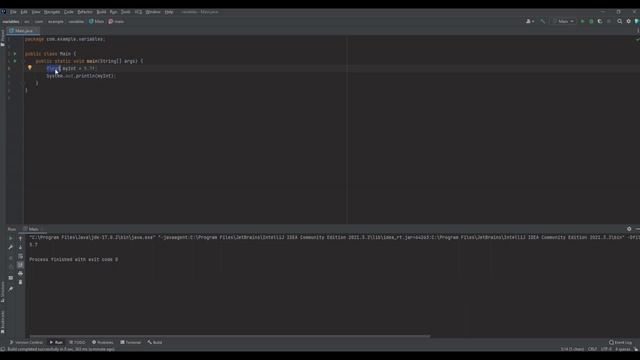Open the TODO tool window

[x=78, y=342]
